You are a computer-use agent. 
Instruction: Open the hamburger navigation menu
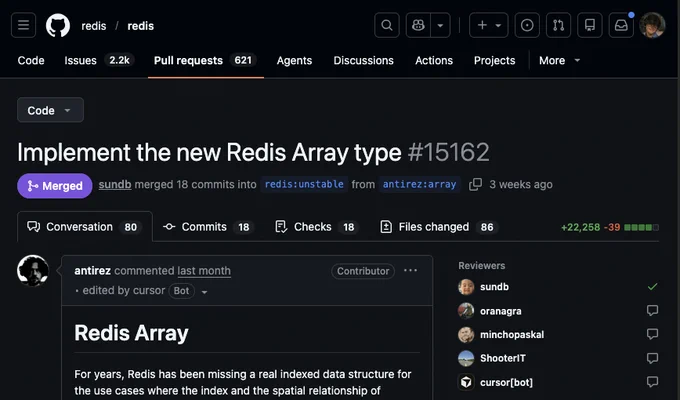(23, 25)
